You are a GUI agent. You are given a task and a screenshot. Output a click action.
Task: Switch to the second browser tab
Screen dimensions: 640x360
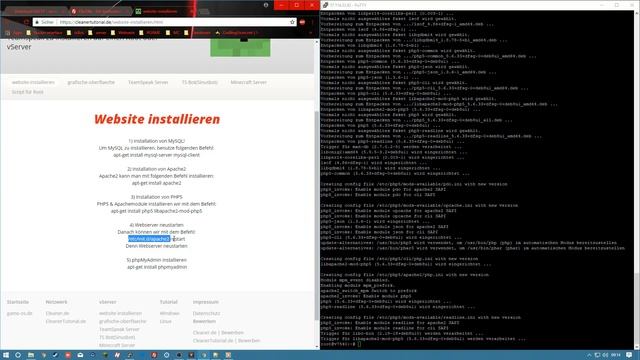[x=100, y=11]
